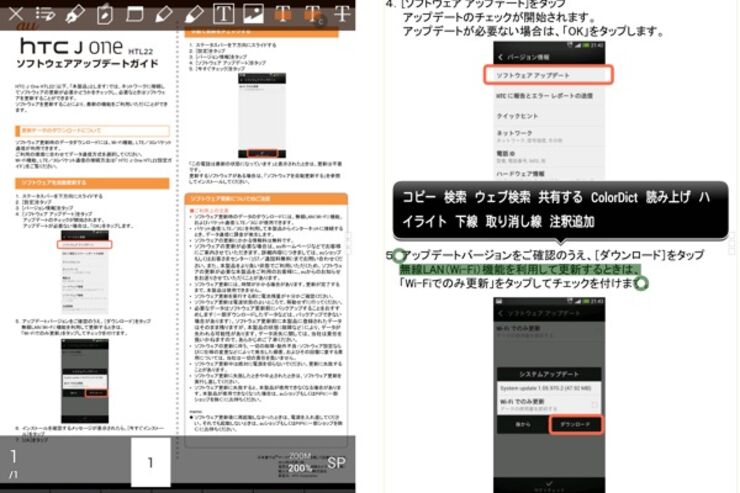Image resolution: width=740 pixels, height=493 pixels.
Task: Select the sticky note frame tool
Action: (x=135, y=14)
